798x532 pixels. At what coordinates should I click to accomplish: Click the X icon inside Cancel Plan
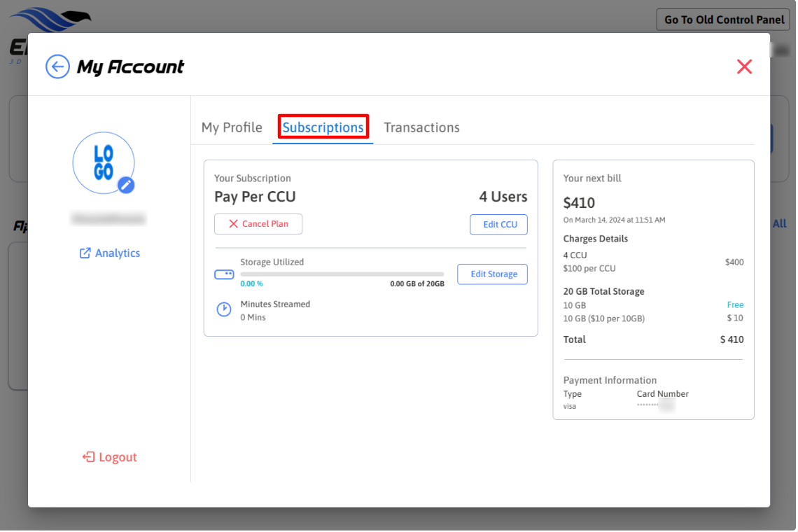click(x=234, y=224)
